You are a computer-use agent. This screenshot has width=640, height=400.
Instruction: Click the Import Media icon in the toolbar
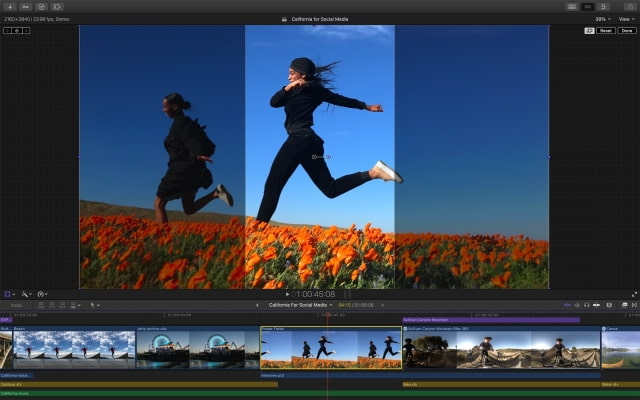[x=10, y=6]
